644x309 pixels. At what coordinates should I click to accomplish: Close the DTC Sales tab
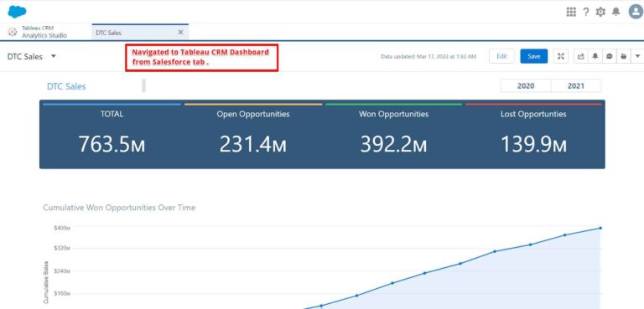tap(180, 32)
